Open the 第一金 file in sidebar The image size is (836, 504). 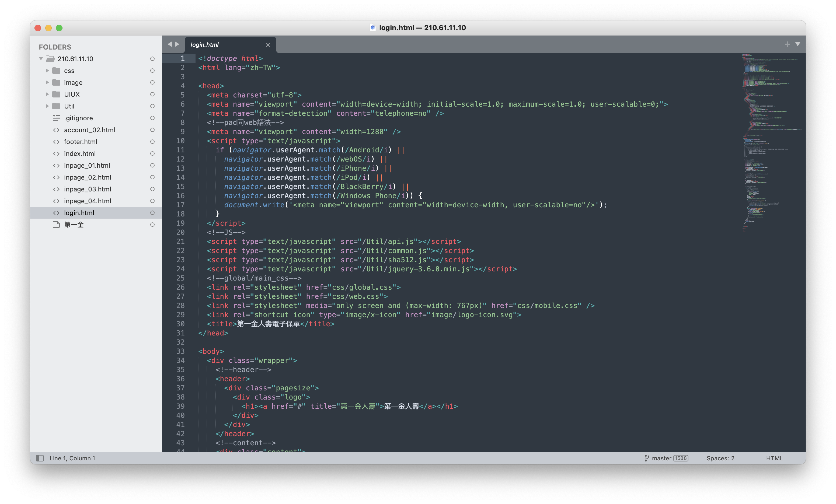(x=96, y=225)
